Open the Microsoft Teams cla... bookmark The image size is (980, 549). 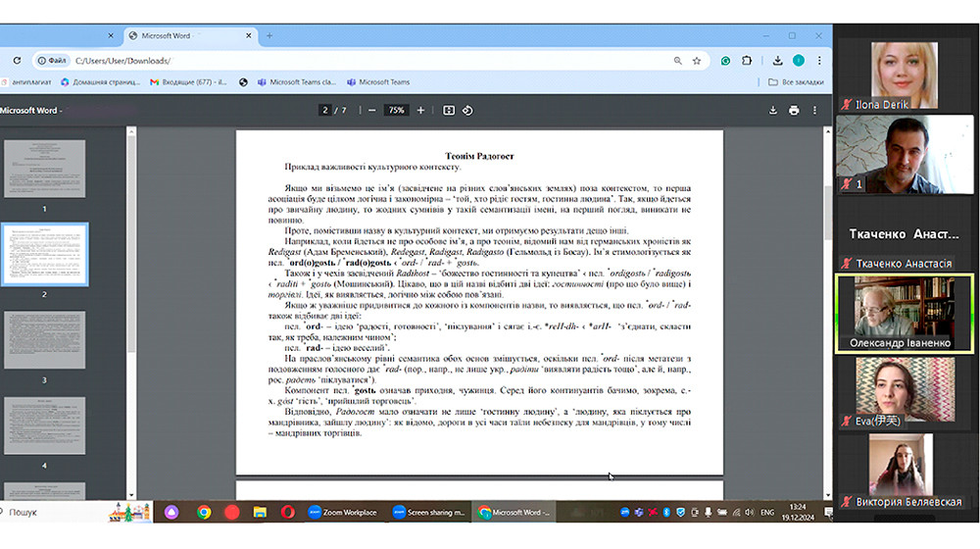click(297, 82)
